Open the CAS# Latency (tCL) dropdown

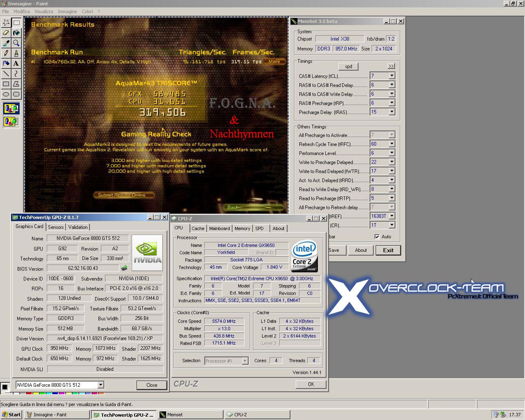(x=392, y=76)
